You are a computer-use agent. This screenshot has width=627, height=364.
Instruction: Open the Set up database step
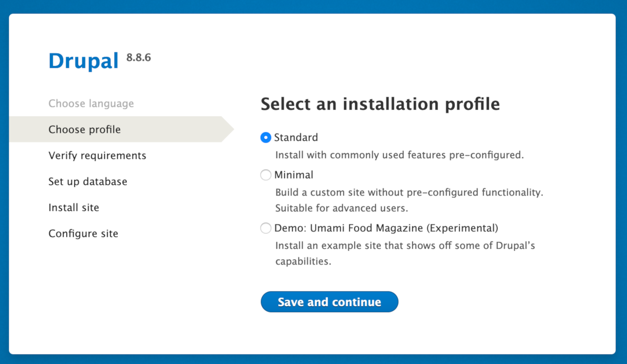click(88, 181)
